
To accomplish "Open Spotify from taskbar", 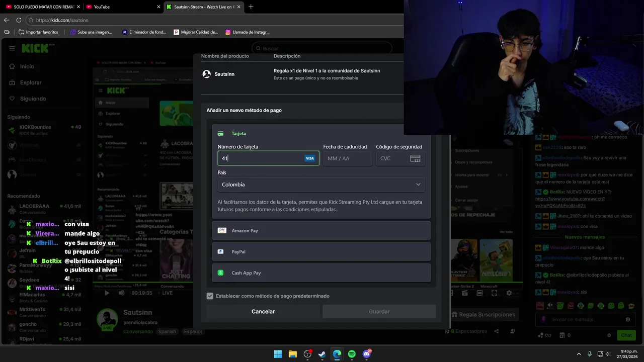I will (x=352, y=354).
